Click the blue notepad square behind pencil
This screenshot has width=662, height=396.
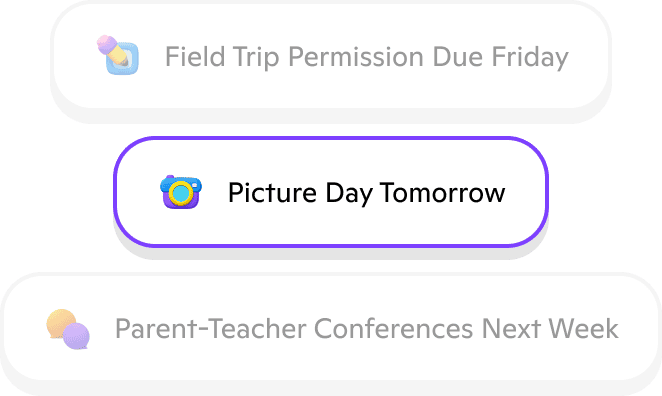124,59
